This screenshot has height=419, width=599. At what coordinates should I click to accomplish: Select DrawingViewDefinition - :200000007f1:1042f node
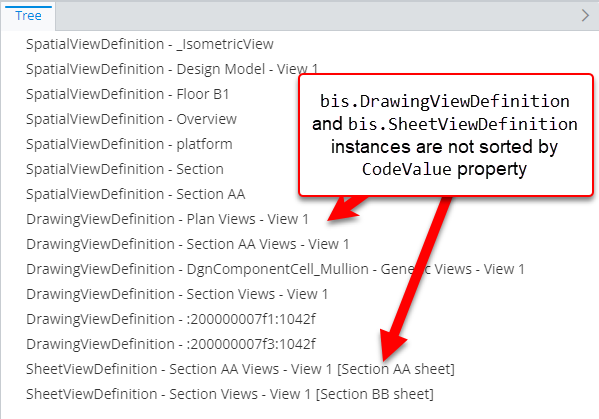coord(171,319)
